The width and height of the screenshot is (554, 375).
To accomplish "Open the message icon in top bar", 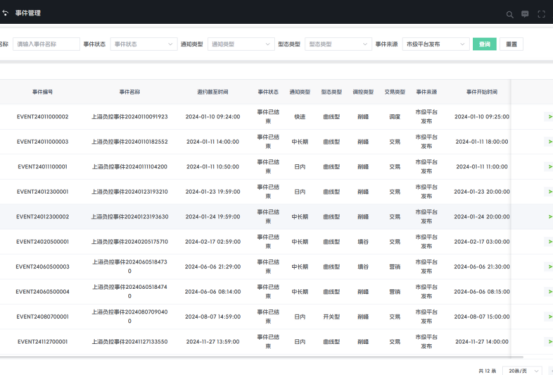I will 525,14.
